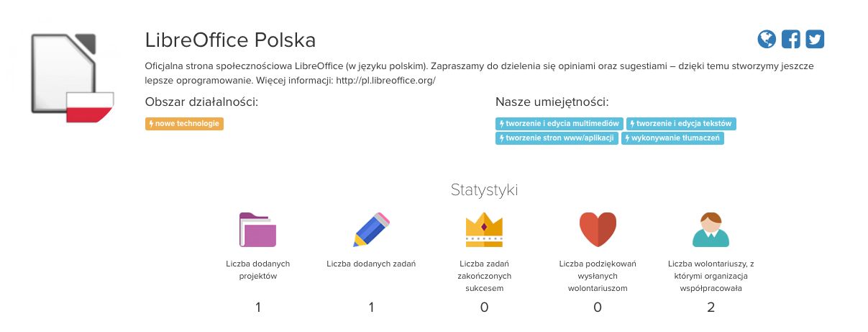868x332 pixels.
Task: Click the 'Liczba dodanych projektów' label
Action: pos(257,269)
